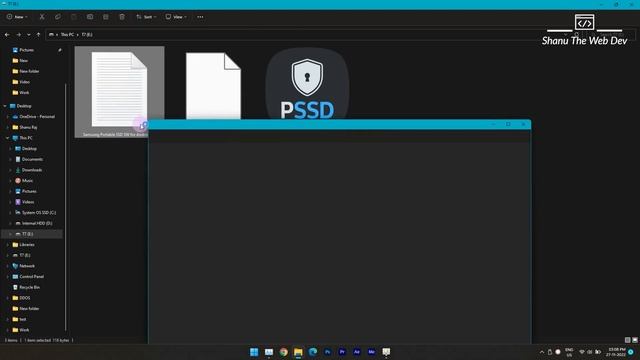Show hidden icons via tray chevron
This screenshot has height=360, width=640.
pos(542,352)
